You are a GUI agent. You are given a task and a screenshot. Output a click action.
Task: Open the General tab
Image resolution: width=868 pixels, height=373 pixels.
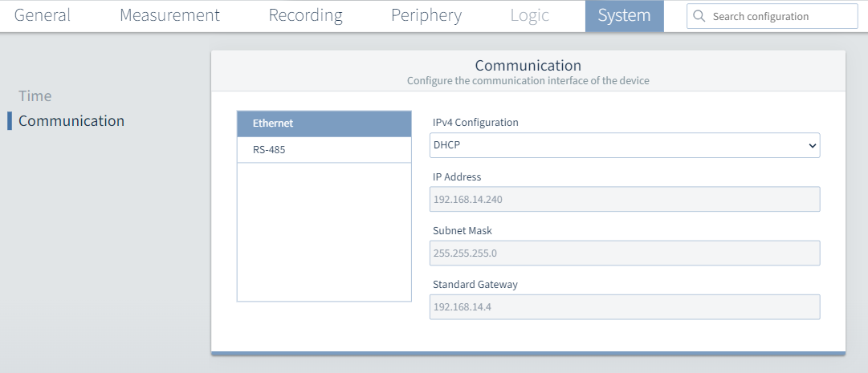coord(42,15)
